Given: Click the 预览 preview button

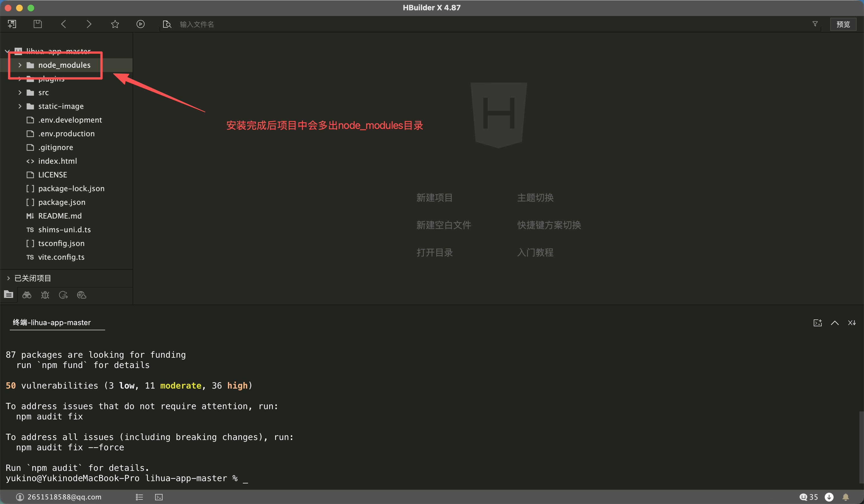Looking at the screenshot, I should point(843,24).
